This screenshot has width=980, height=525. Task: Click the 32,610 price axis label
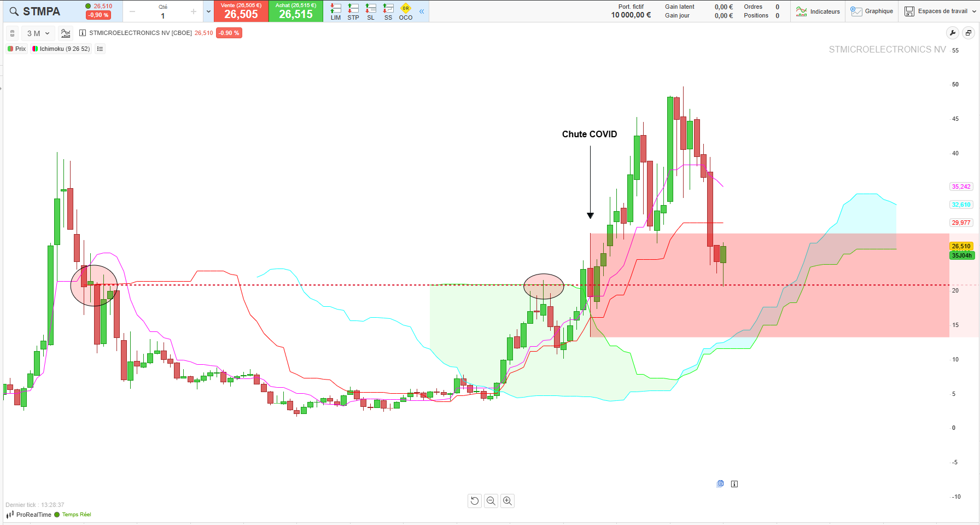(x=961, y=205)
